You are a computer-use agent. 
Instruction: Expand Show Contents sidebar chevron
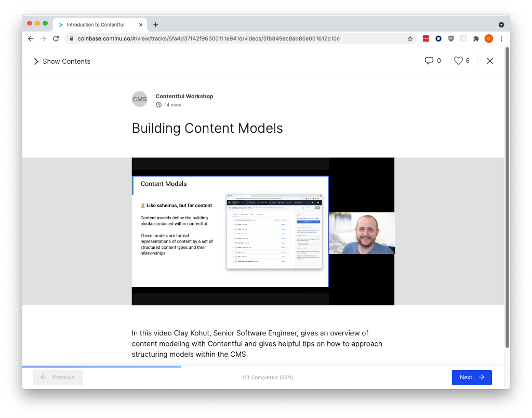pos(36,61)
